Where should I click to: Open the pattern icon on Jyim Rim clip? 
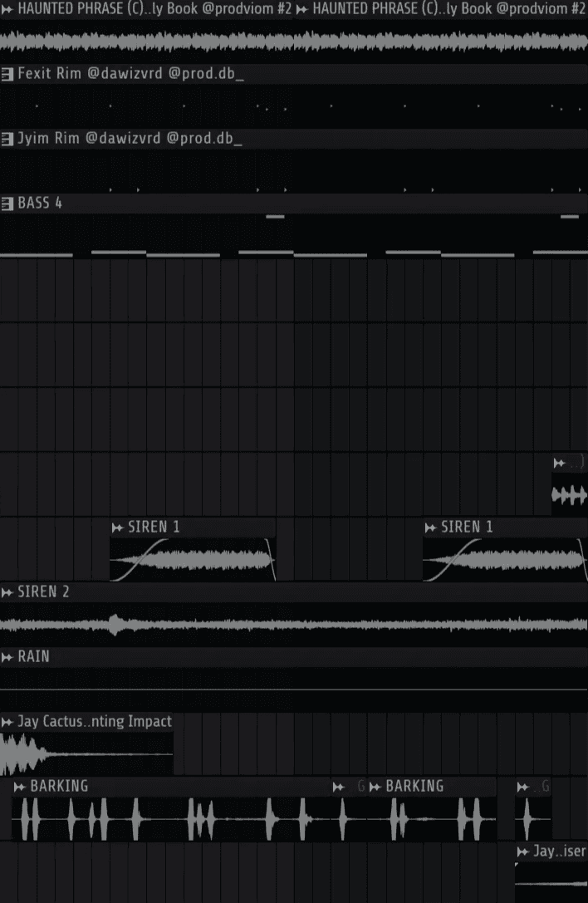click(7, 139)
